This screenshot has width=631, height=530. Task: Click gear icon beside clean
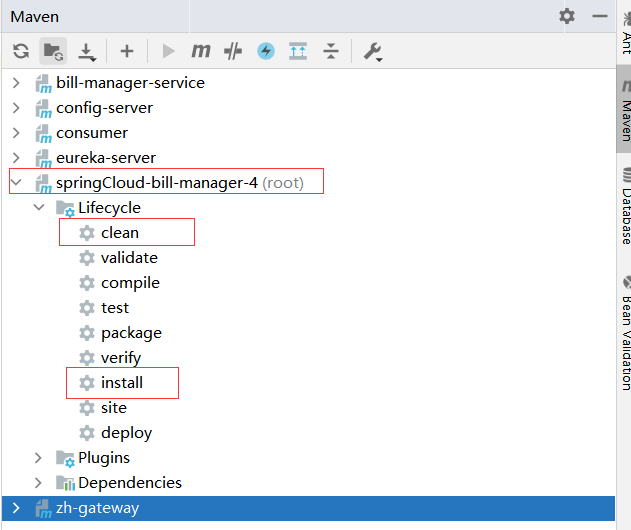point(87,233)
